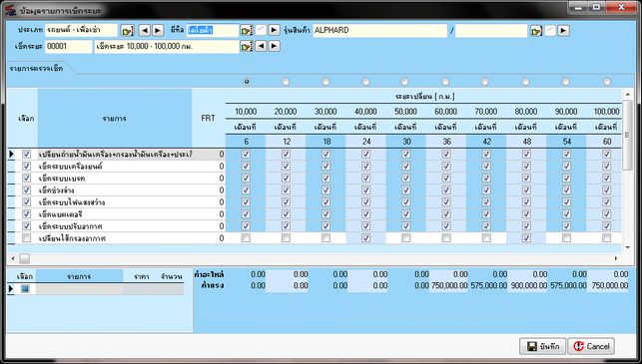Select row เช็คช่วงล่าง
This screenshot has width=642, height=364.
[x=116, y=190]
